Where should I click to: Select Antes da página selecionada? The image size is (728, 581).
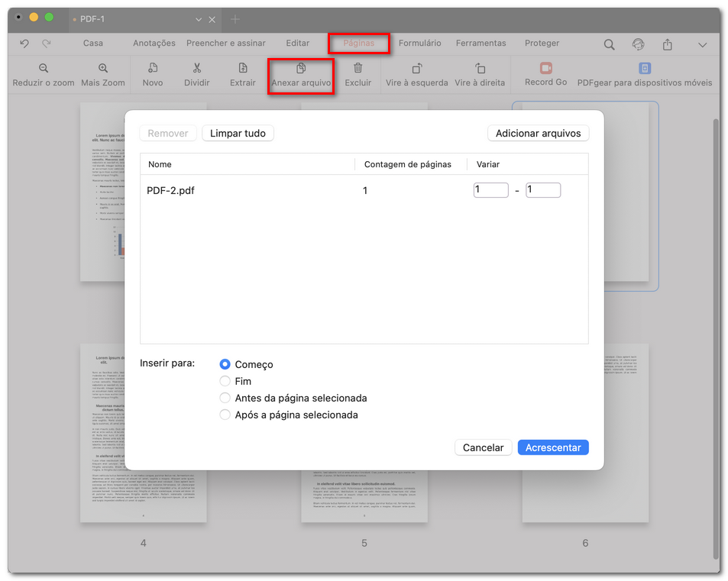click(225, 398)
